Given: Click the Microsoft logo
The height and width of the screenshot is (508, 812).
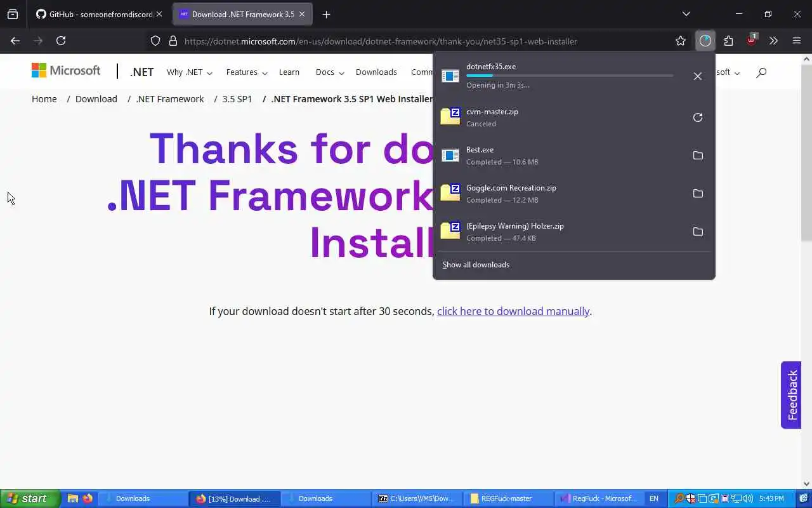Looking at the screenshot, I should 66,70.
